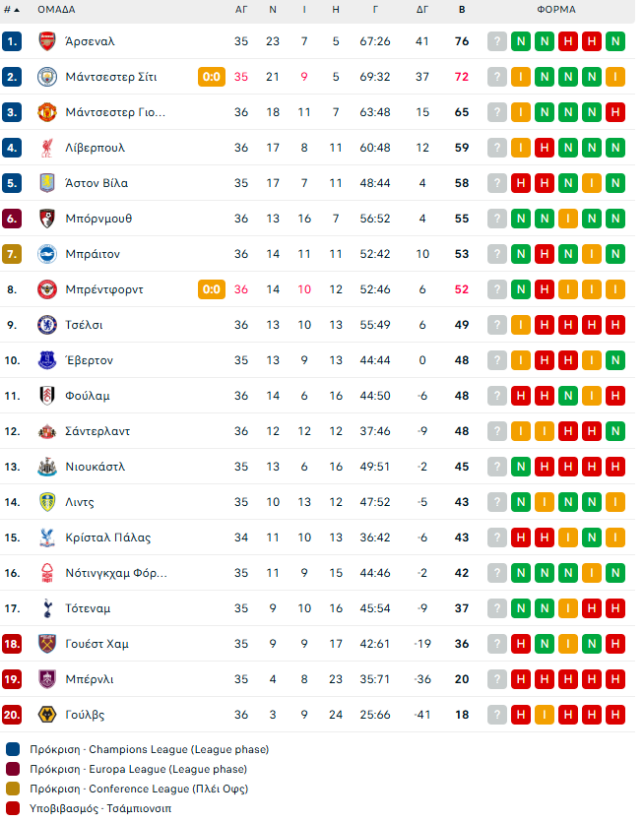Click Manchester City's live 0:0 score badge
644x822 pixels.
pyautogui.click(x=212, y=77)
